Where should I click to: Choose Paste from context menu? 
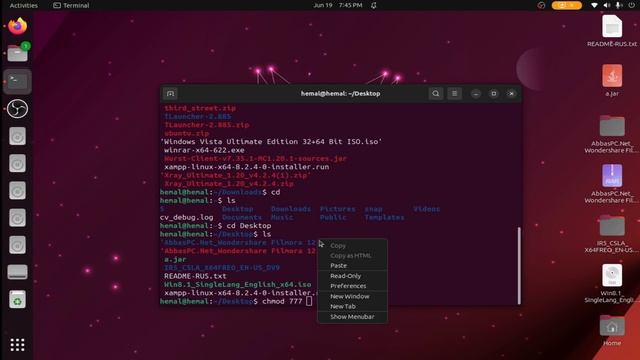pos(338,265)
